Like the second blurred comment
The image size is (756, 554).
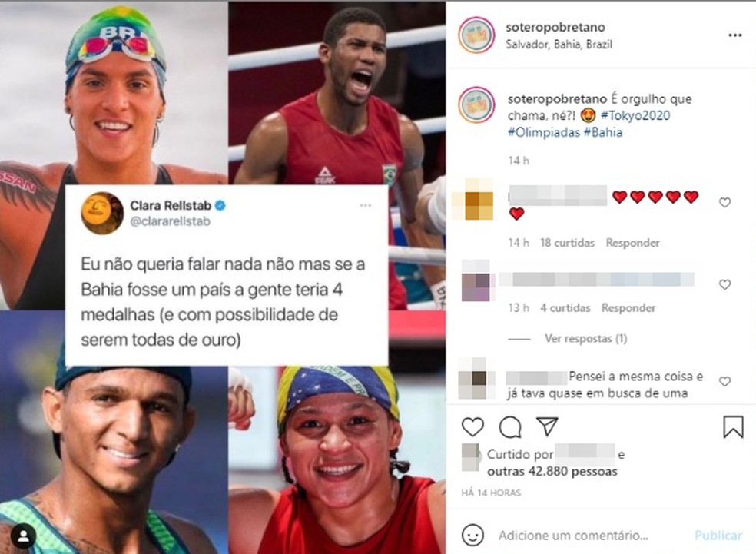tap(724, 284)
